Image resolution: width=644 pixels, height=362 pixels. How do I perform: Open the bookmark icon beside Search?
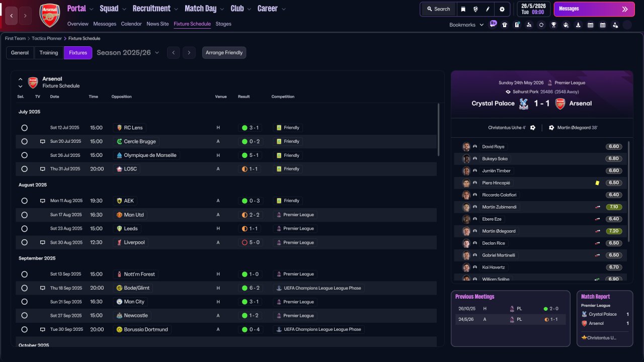[463, 9]
